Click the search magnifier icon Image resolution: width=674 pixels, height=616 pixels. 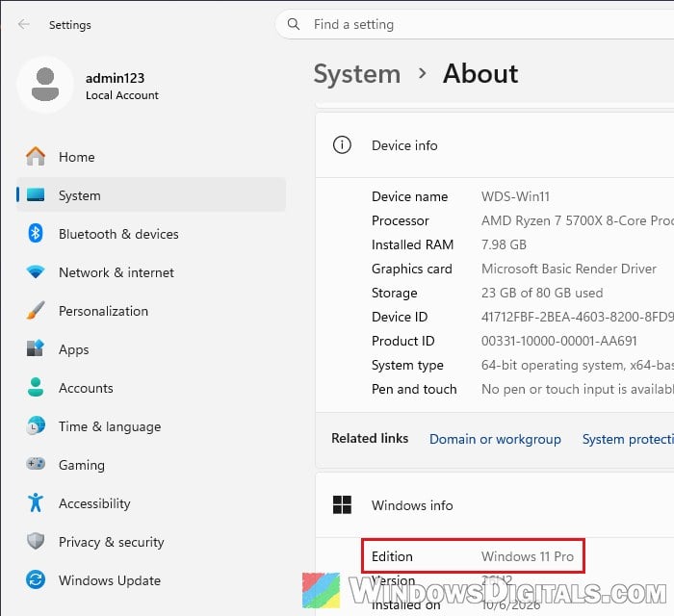click(x=294, y=24)
